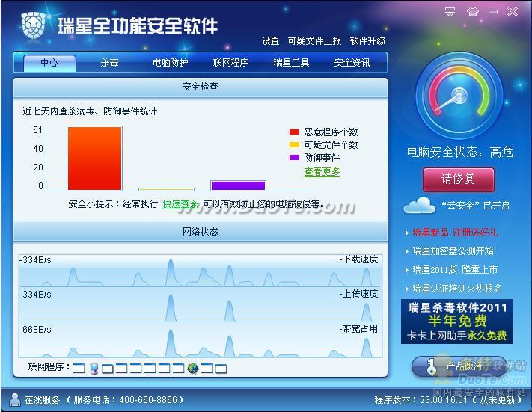Click the 近七天内查杀病毒、防御事件统计 title
Image resolution: width=532 pixels, height=412 pixels.
coord(90,111)
